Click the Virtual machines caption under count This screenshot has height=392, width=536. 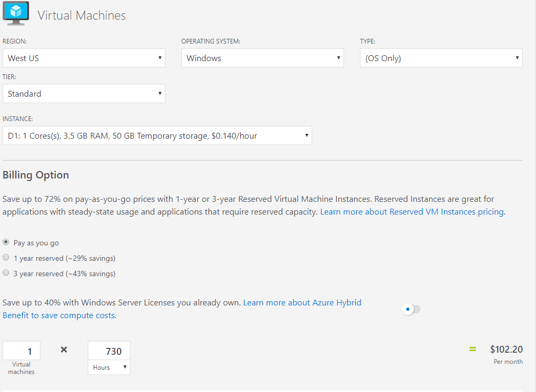tap(21, 368)
